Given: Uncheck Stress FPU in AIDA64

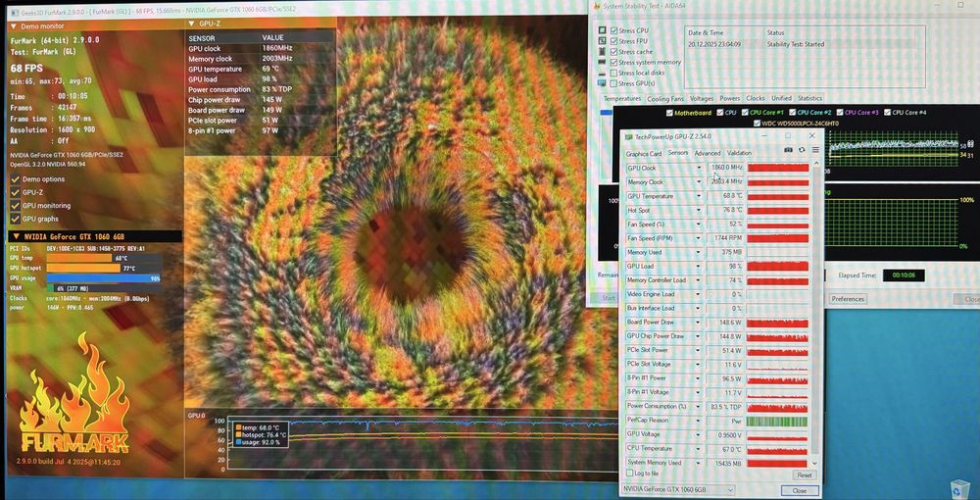Looking at the screenshot, I should [613, 40].
